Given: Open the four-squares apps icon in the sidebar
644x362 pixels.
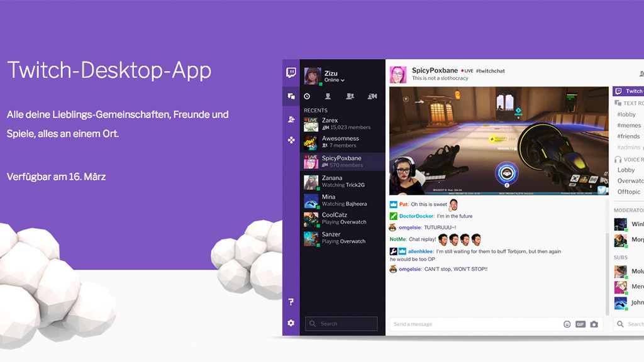Looking at the screenshot, I should click(x=291, y=140).
